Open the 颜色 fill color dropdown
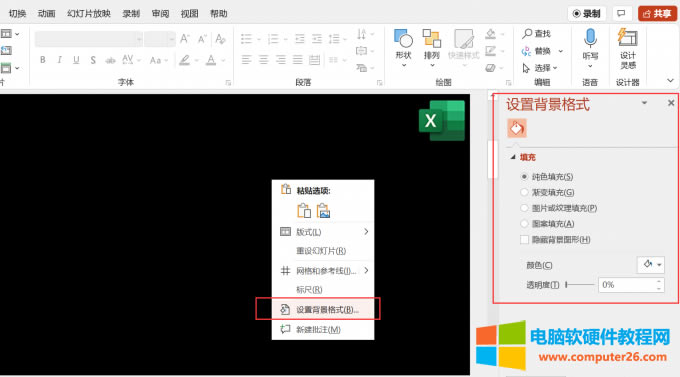Viewport: 680px width, 377px height. pos(651,265)
